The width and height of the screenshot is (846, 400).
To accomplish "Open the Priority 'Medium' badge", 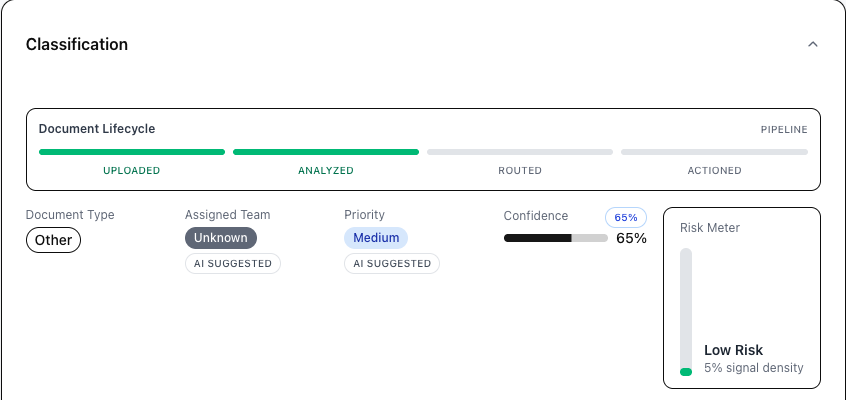I will point(376,238).
